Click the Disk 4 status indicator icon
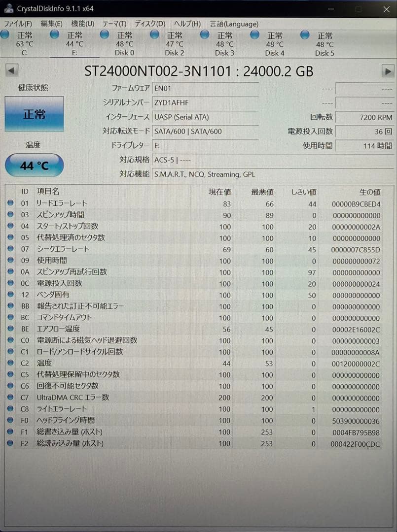 [254, 35]
